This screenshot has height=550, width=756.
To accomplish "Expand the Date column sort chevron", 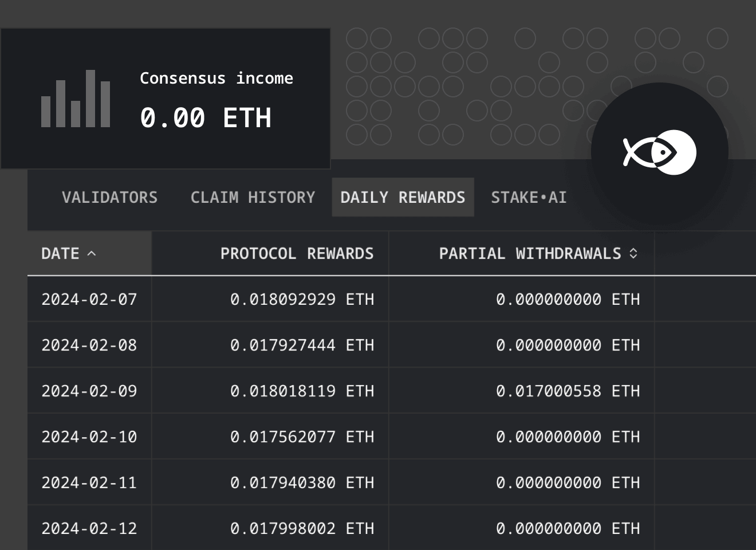I will click(x=92, y=253).
